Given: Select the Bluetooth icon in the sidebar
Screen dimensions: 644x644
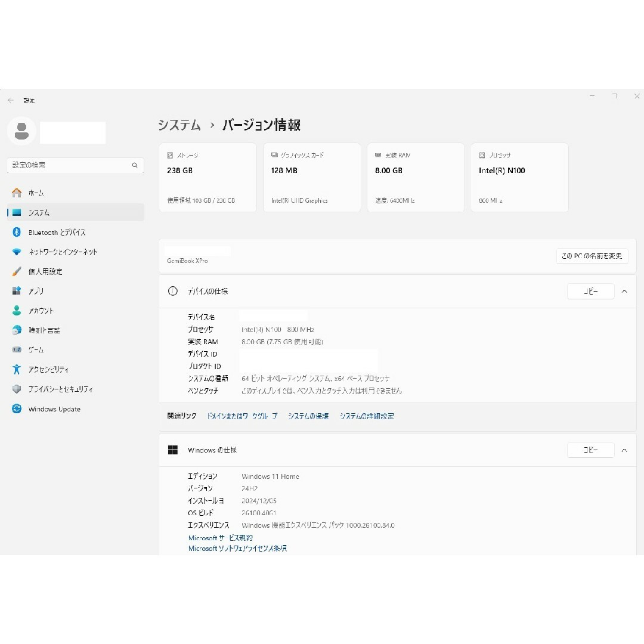Looking at the screenshot, I should pos(17,232).
